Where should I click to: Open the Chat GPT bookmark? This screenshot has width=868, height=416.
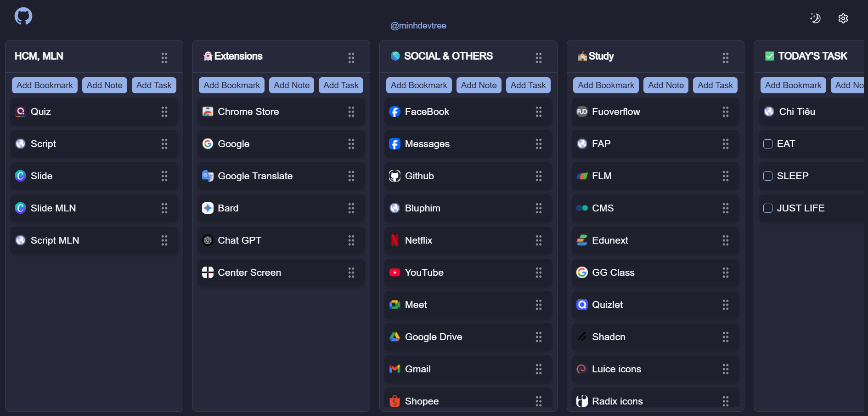tap(239, 240)
